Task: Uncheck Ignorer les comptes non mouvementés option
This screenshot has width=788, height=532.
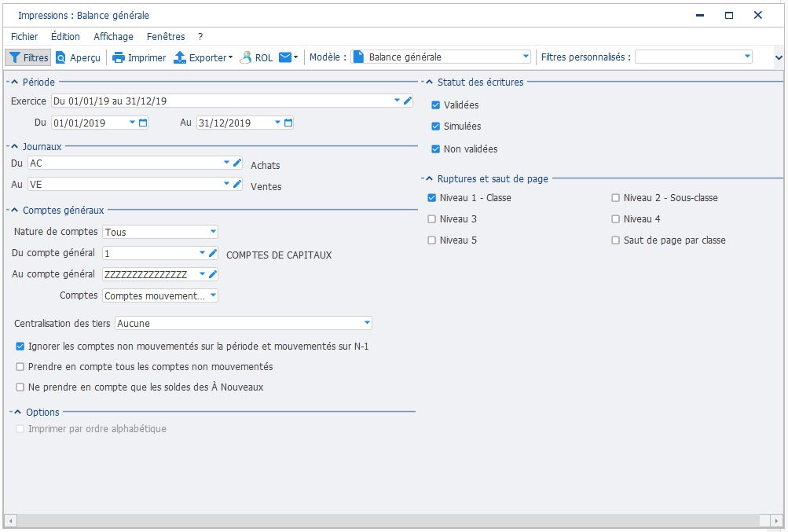Action: click(20, 347)
